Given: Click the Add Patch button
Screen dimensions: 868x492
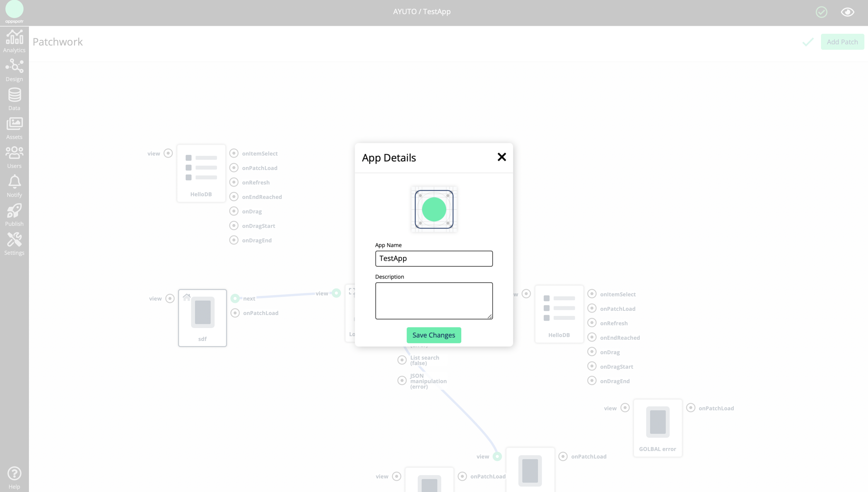Looking at the screenshot, I should [842, 42].
